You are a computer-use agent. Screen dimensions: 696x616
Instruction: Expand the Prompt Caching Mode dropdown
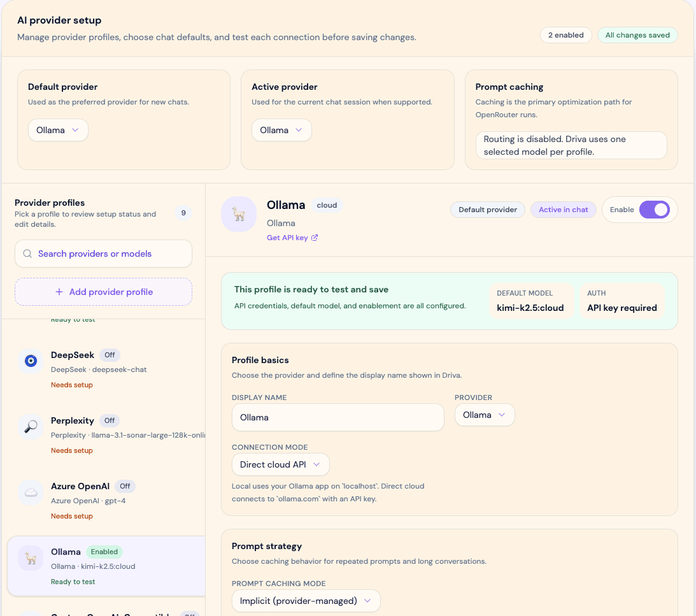coord(306,601)
